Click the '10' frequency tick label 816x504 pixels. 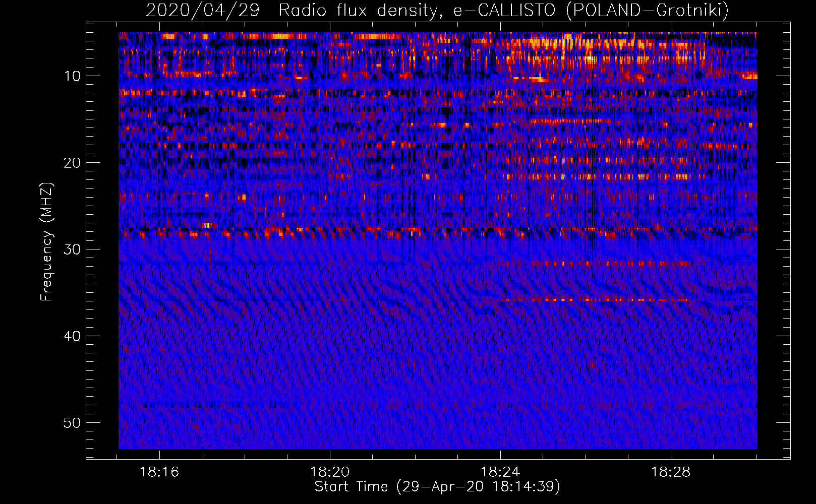pyautogui.click(x=72, y=76)
